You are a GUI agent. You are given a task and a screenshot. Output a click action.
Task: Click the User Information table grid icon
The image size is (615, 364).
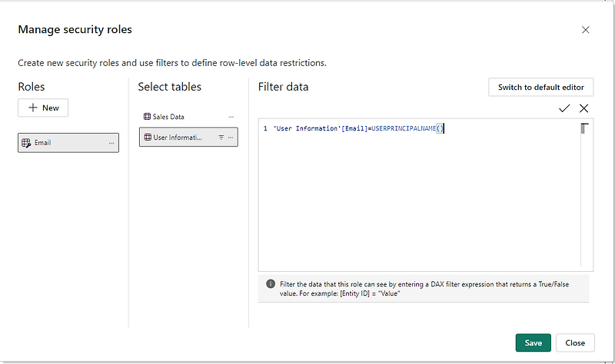[x=148, y=137]
